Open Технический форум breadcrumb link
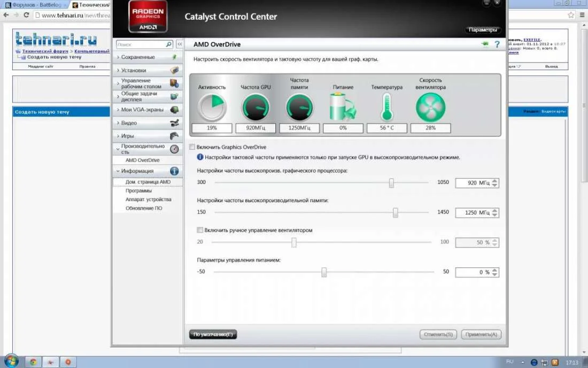The height and width of the screenshot is (368, 588). pos(45,51)
